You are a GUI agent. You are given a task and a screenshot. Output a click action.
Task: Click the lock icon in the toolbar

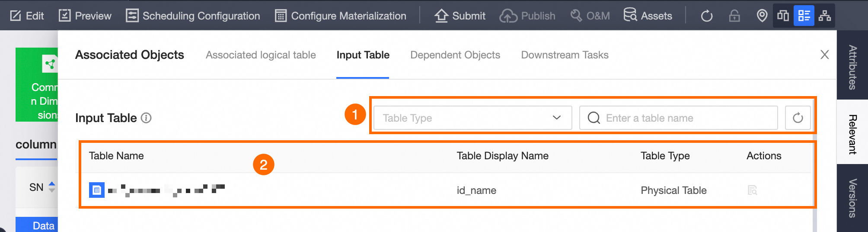734,16
